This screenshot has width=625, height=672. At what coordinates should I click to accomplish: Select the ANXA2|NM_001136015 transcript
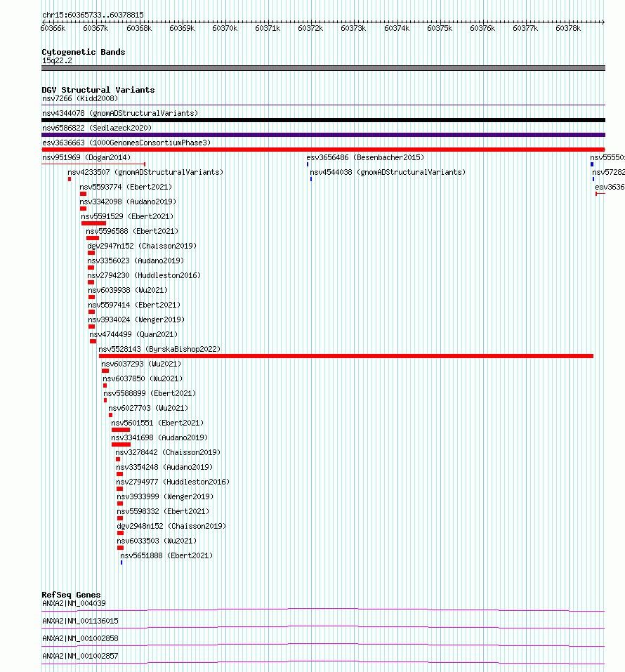click(80, 621)
